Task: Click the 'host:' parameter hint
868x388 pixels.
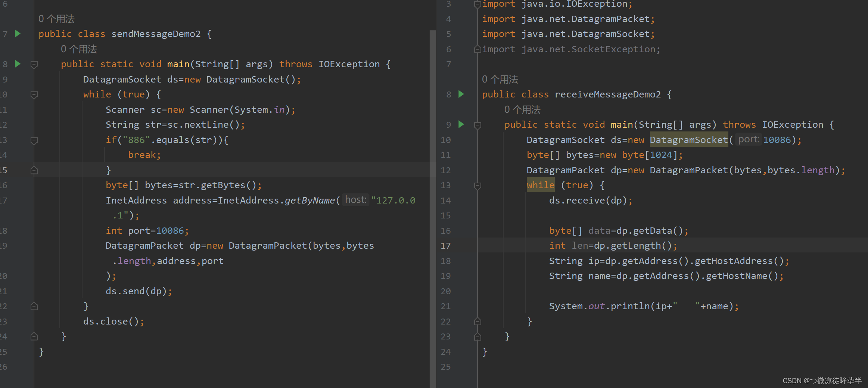Action: (x=356, y=200)
